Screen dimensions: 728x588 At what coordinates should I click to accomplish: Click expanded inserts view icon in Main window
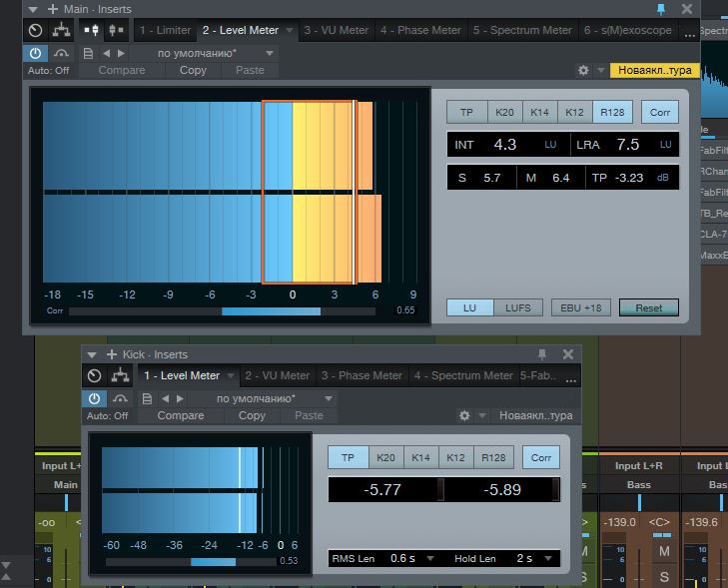(91, 30)
